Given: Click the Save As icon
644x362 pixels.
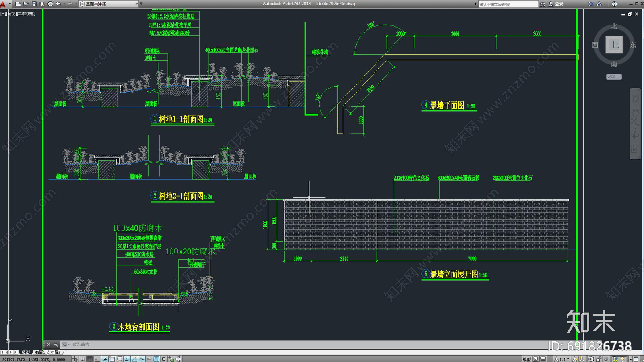Looking at the screenshot, I should tap(42, 4).
